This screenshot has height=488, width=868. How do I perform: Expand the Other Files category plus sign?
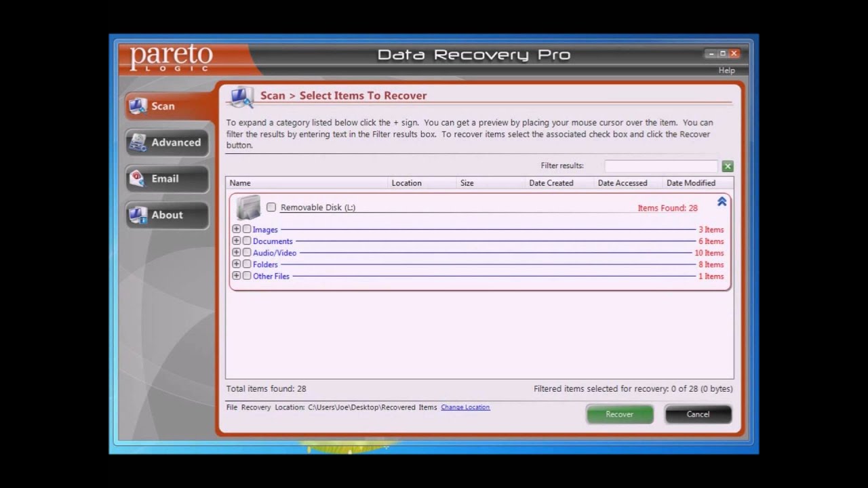[x=237, y=275]
